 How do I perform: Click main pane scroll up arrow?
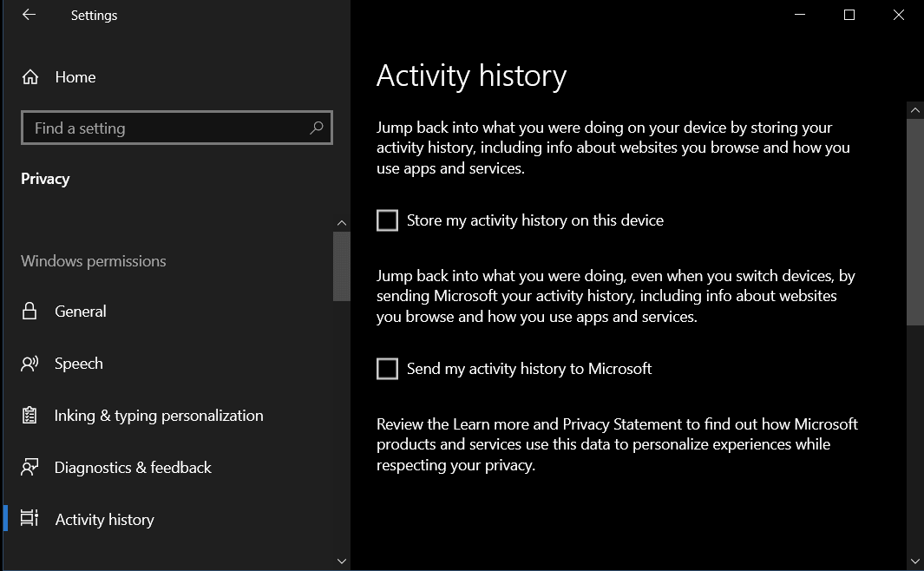click(x=915, y=110)
